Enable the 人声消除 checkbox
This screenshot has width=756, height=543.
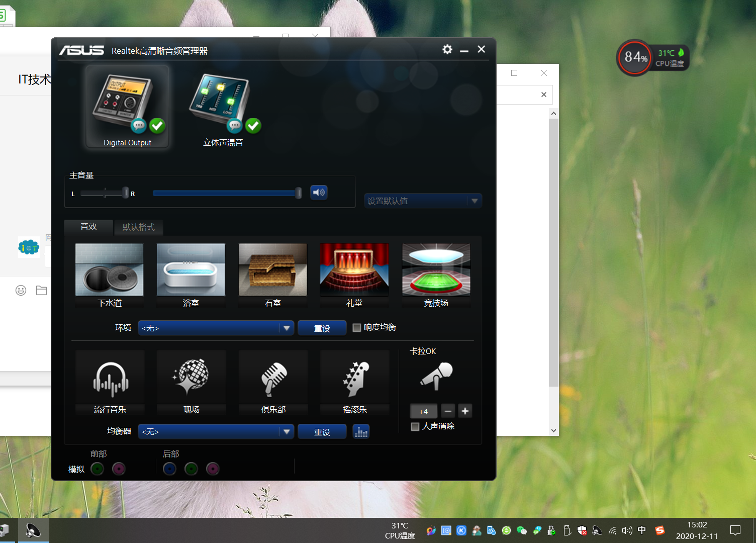(415, 427)
